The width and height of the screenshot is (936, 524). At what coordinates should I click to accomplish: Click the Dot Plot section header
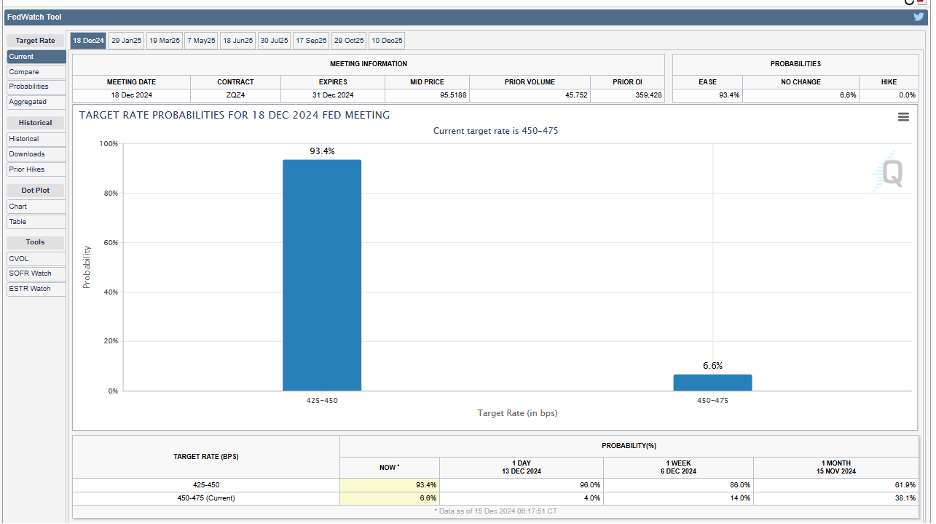pyautogui.click(x=35, y=190)
